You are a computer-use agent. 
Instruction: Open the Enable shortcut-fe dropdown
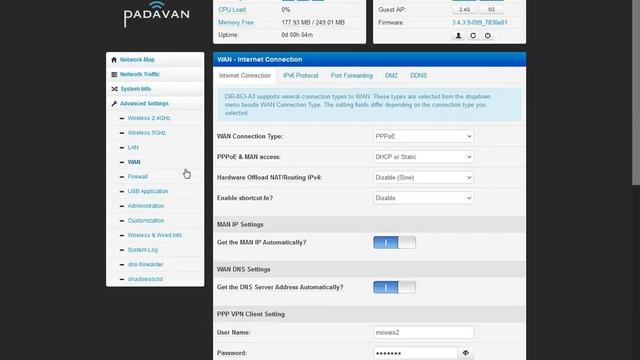tap(423, 198)
